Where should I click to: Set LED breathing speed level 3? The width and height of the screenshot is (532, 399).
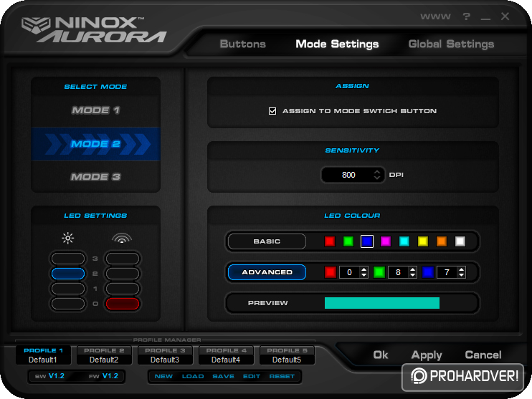(x=123, y=259)
